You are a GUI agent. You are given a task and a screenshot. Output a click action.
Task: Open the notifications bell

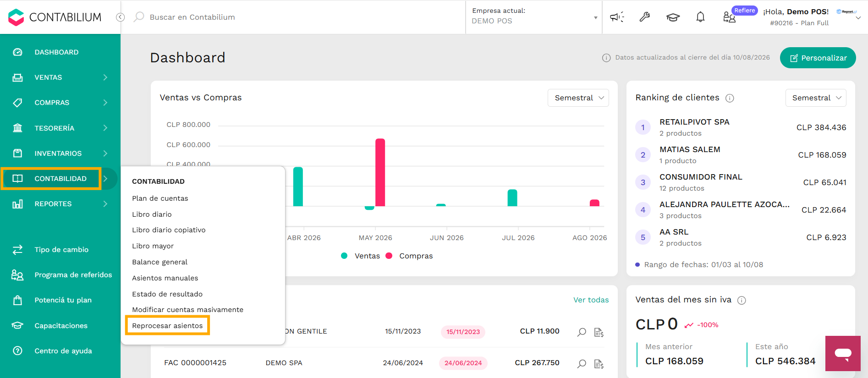(700, 17)
